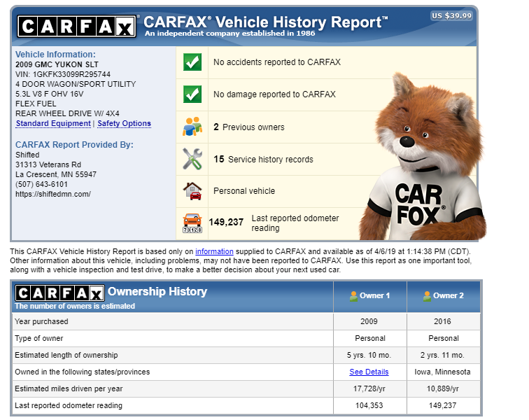
Task: Click the 17,728/yr cell
Action: coord(369,389)
